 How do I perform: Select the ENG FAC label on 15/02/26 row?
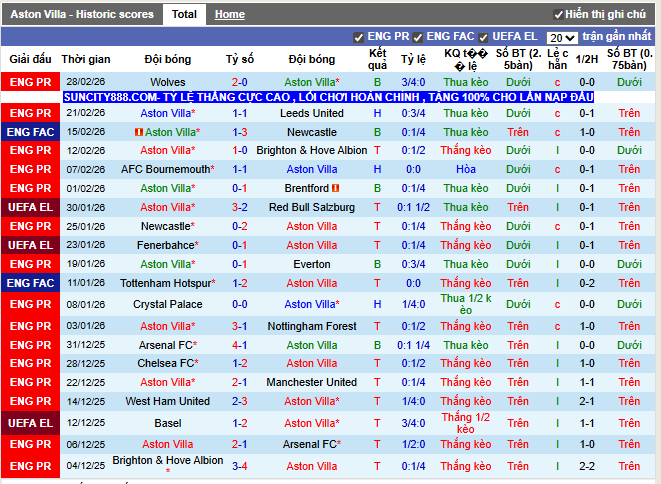(30, 132)
